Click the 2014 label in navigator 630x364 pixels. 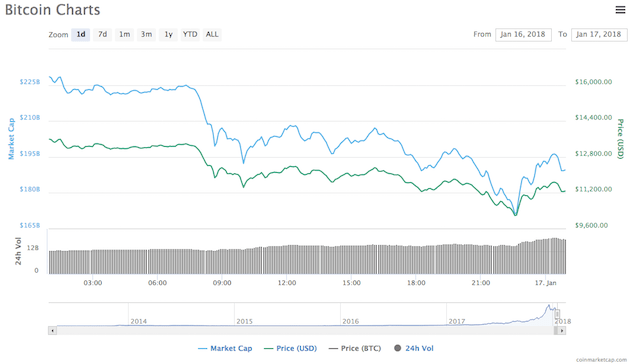139,321
